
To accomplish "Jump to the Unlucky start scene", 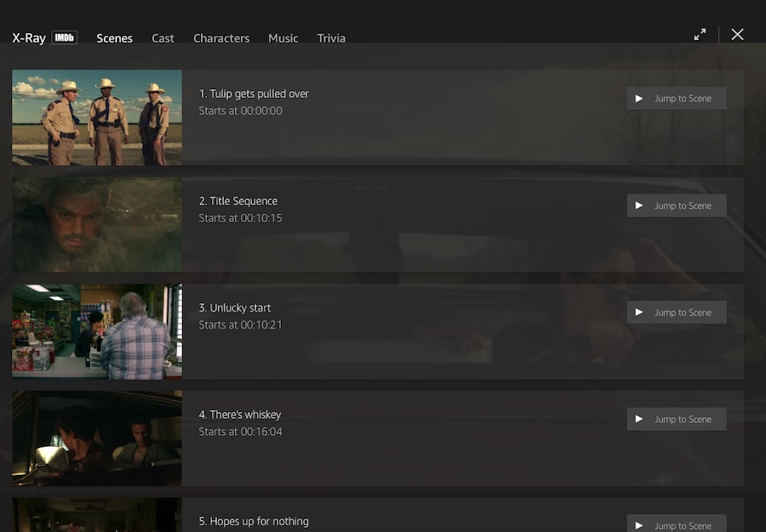I will click(677, 312).
